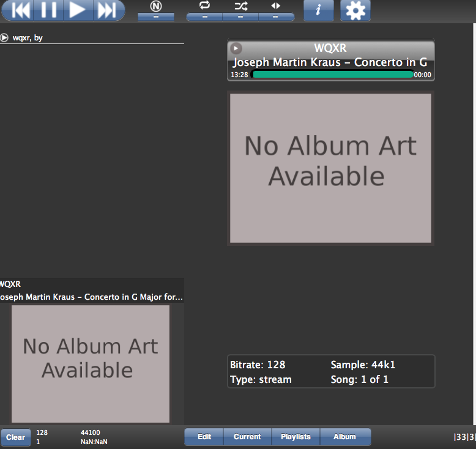The image size is (476, 449).
Task: Play the wqxr playlist entry icon
Action: point(4,38)
